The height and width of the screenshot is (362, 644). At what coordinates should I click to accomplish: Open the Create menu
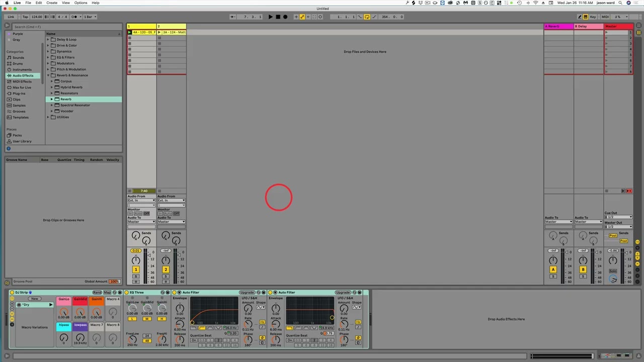point(52,3)
